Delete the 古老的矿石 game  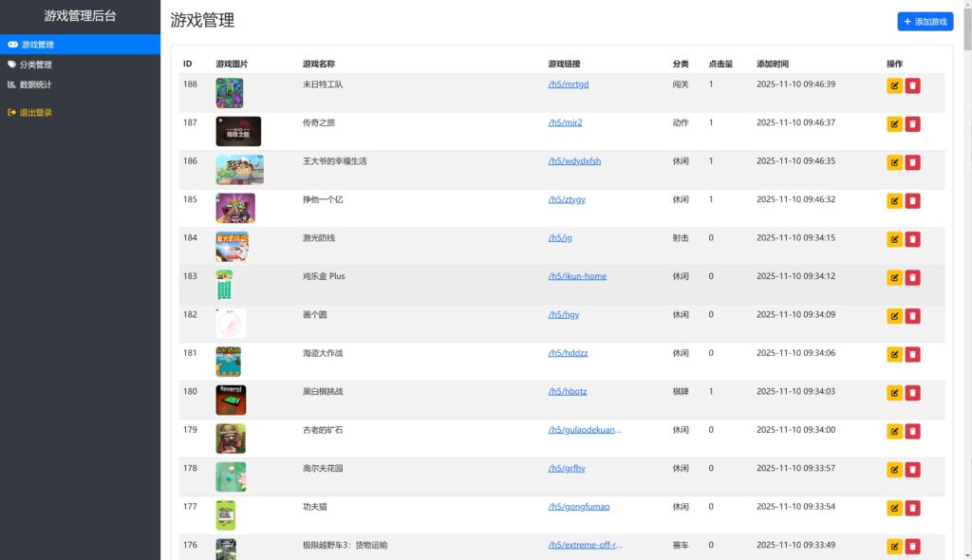[x=912, y=430]
